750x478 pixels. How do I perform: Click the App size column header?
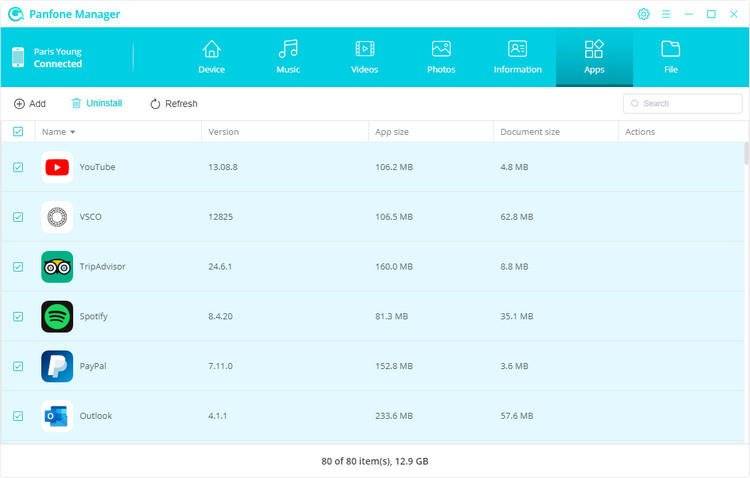pyautogui.click(x=392, y=132)
